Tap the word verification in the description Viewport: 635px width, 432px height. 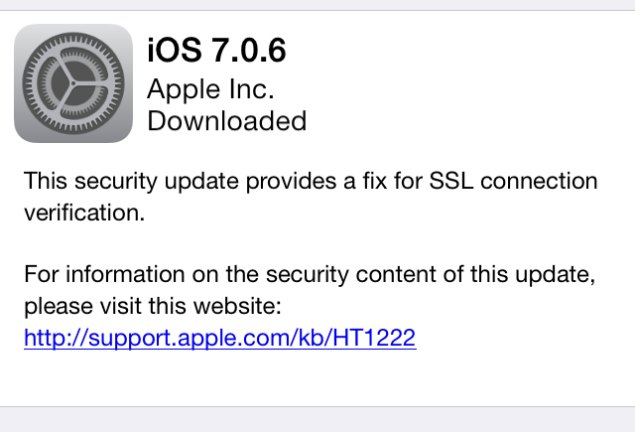84,213
